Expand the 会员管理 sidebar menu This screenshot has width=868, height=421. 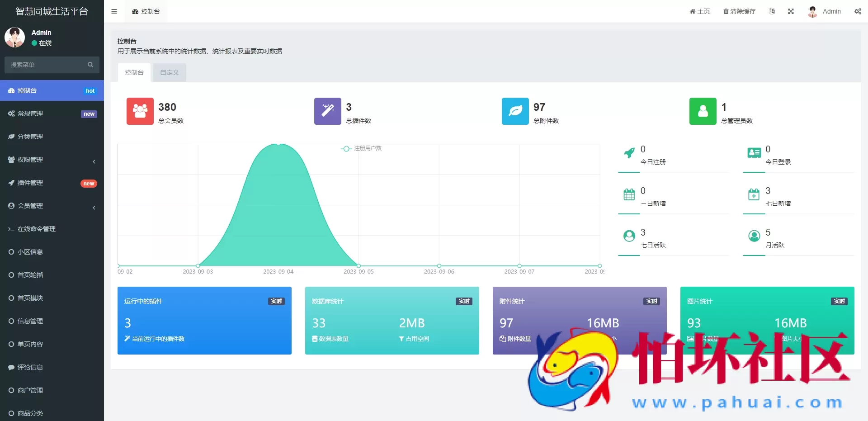pos(52,206)
